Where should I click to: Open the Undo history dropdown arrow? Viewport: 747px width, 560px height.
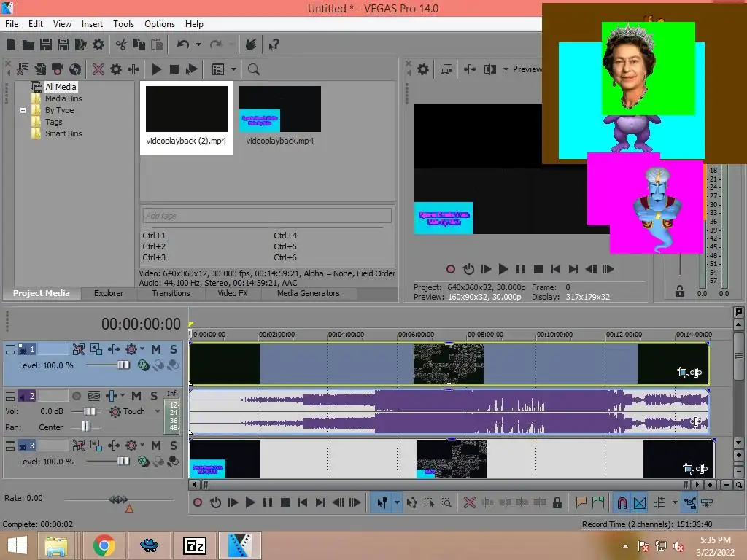198,44
